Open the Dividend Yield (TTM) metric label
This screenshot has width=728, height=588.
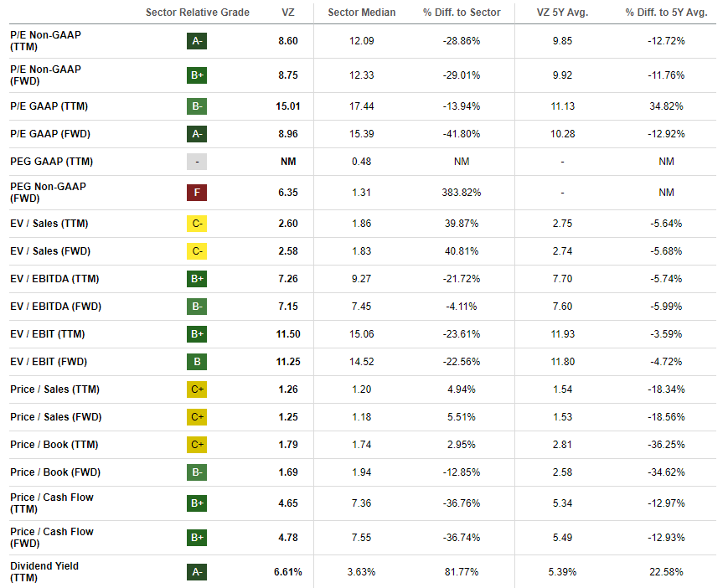[x=44, y=572]
